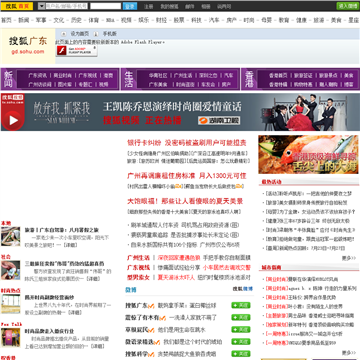This screenshot has height=360, width=360.
Task: Click the green 进入微博 button
Action: click(x=348, y=6)
